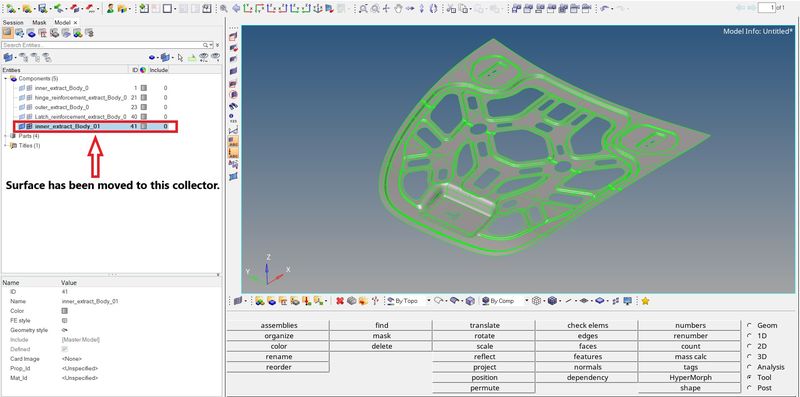Toggle the rightmost eye icon in browser toolbar
This screenshot has height=397, width=800.
[x=215, y=58]
